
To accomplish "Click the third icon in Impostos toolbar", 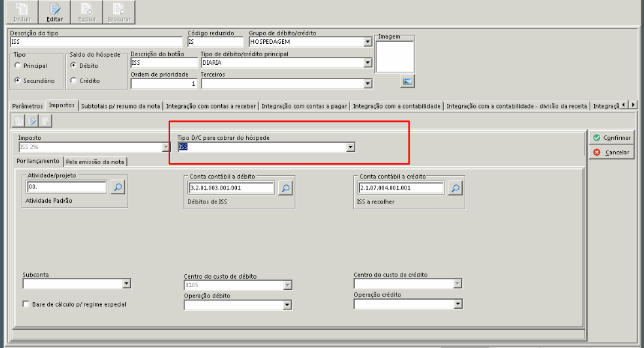I will tap(45, 121).
